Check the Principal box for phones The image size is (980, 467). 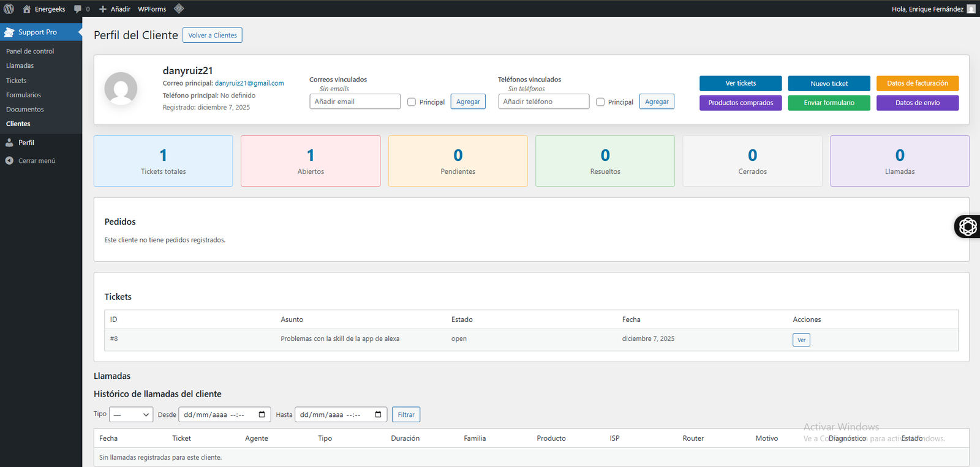600,102
